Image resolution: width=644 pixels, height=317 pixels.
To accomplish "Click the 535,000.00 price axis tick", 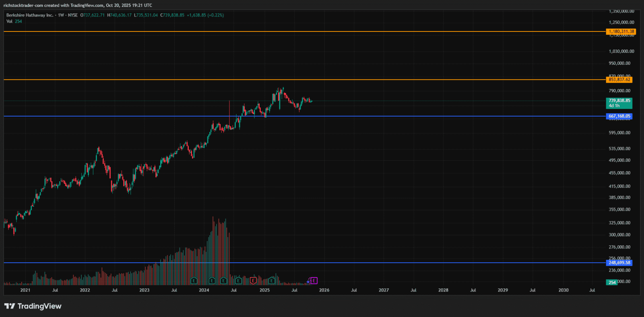I will (x=620, y=149).
